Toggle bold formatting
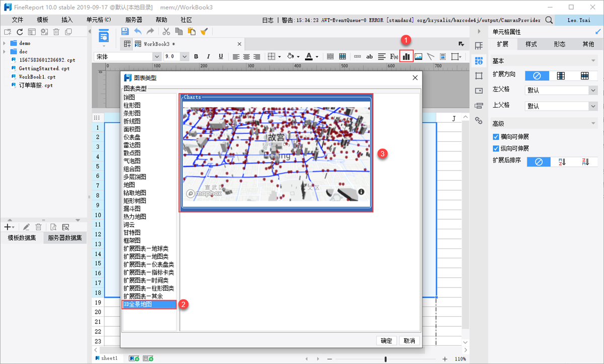Viewport: 604px width, 364px height. 196,56
